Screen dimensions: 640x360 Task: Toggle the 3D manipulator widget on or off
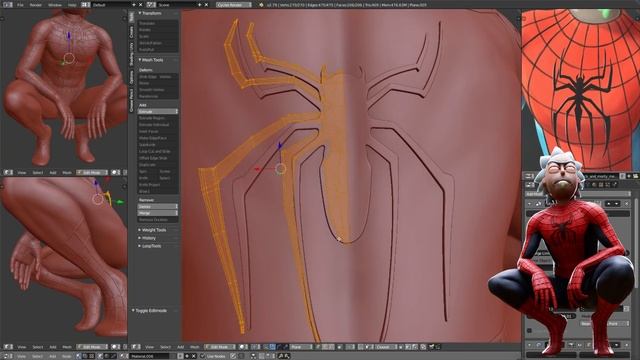point(267,347)
